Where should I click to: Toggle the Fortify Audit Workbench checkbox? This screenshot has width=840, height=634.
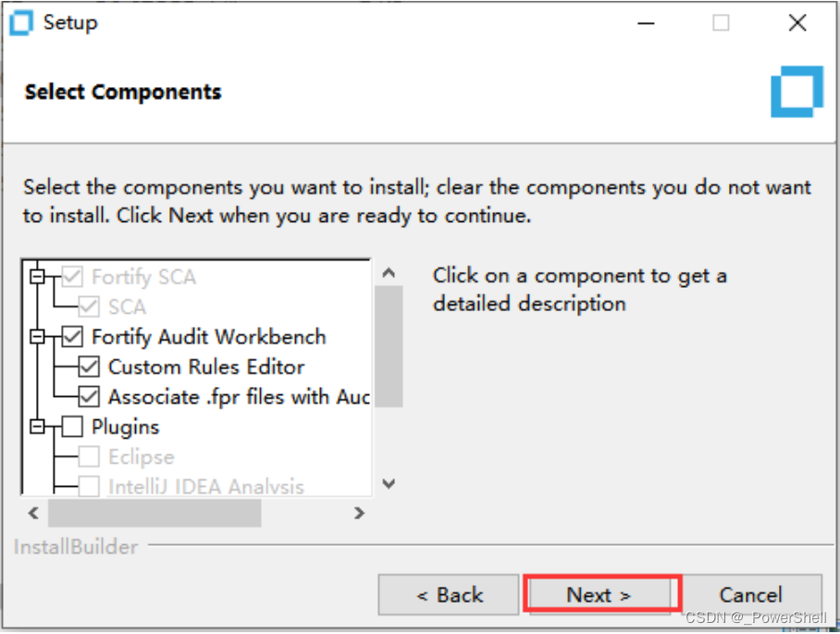72,337
